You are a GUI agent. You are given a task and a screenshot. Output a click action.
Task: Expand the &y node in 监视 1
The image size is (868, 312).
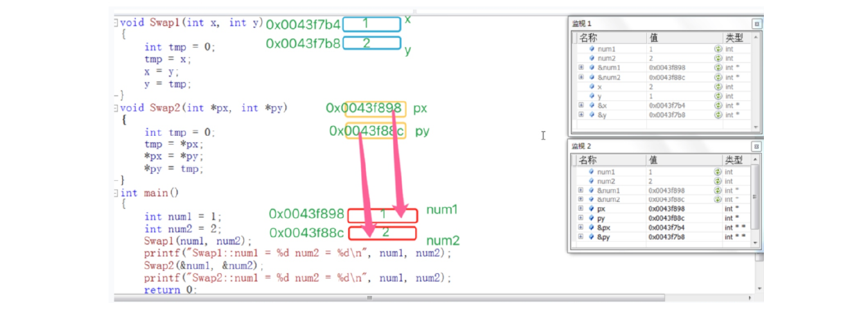point(581,115)
